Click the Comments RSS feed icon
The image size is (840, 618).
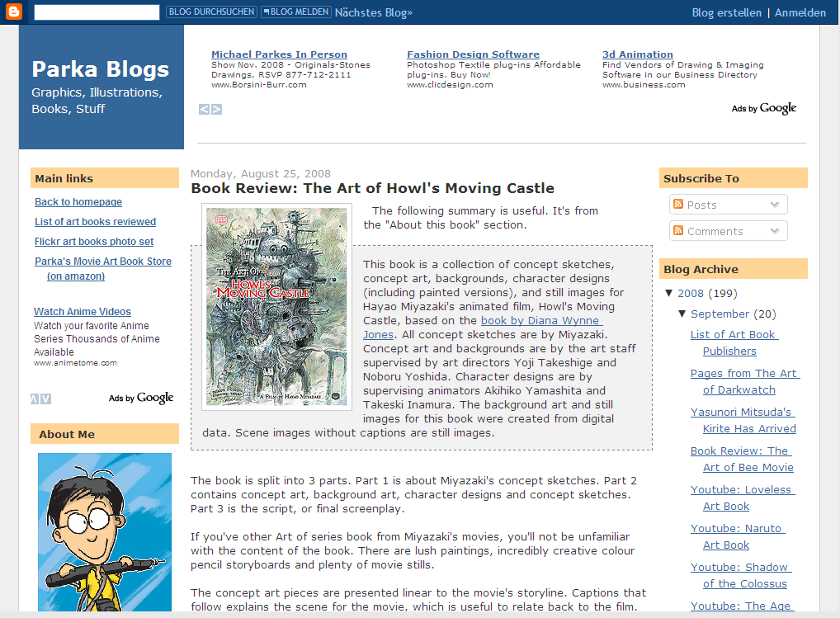[x=678, y=230]
